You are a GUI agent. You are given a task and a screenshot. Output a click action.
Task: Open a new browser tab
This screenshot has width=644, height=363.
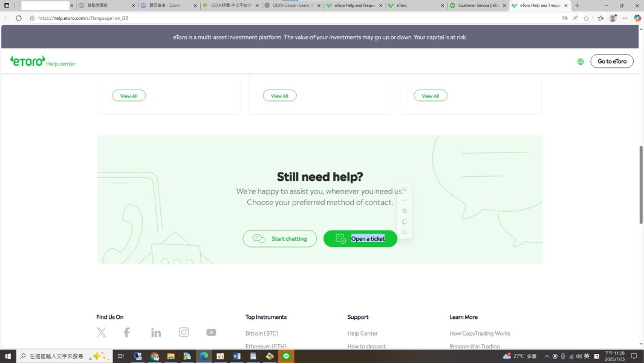pos(577,5)
